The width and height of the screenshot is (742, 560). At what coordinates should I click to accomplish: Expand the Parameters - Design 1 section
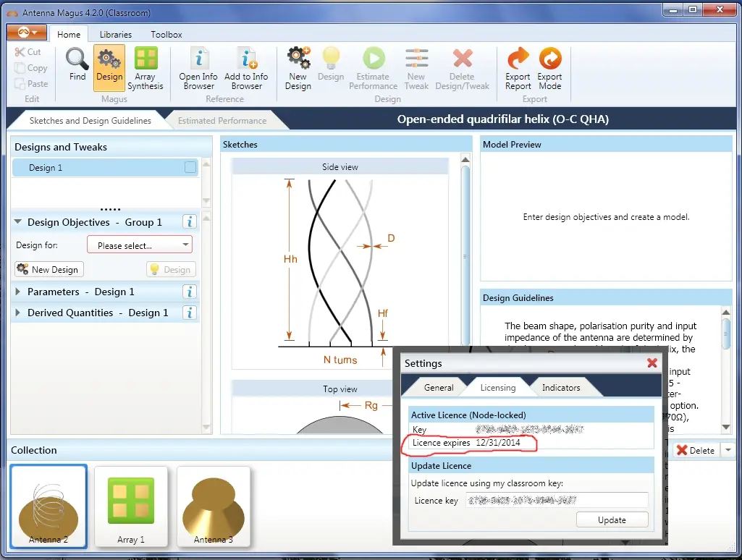coord(18,292)
